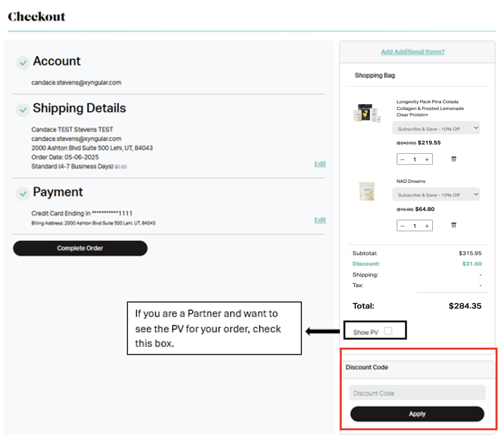Click the Account section checkmark icon
The image size is (504, 446).
click(23, 63)
